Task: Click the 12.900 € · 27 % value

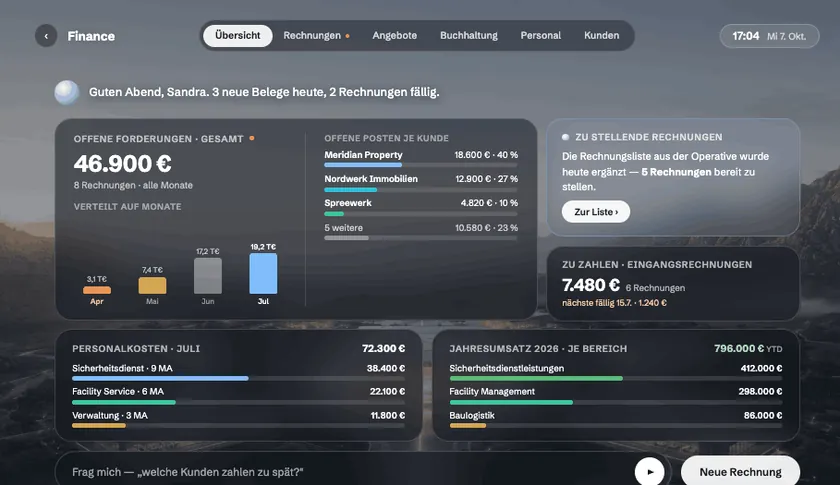Action: 486,178
